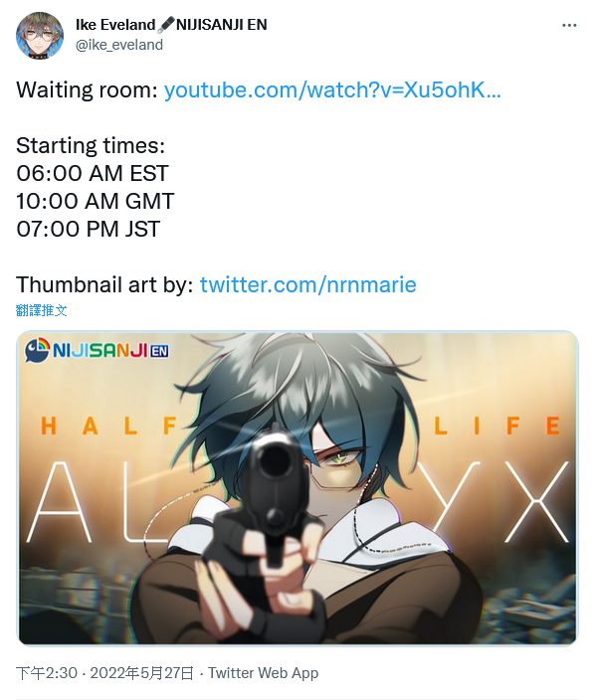Click the "Thumbnail art by:" text
This screenshot has width=595, height=700.
click(x=104, y=284)
